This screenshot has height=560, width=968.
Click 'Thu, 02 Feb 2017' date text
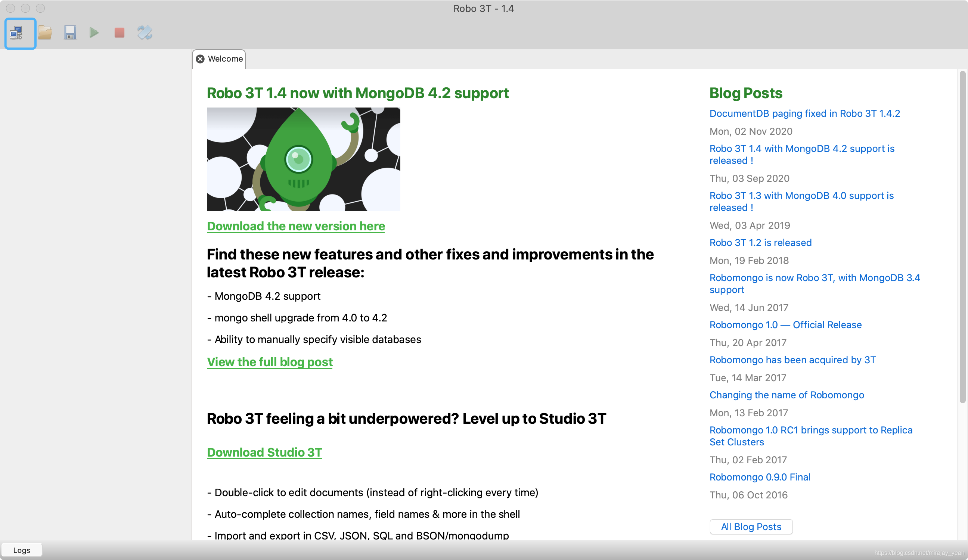[748, 460]
